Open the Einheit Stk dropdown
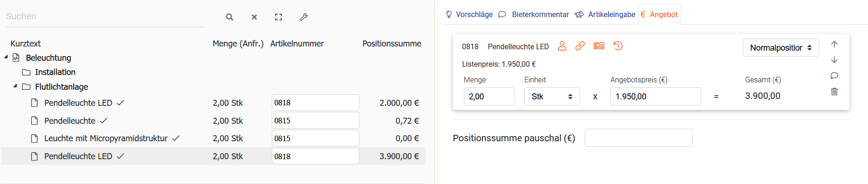 [x=551, y=97]
